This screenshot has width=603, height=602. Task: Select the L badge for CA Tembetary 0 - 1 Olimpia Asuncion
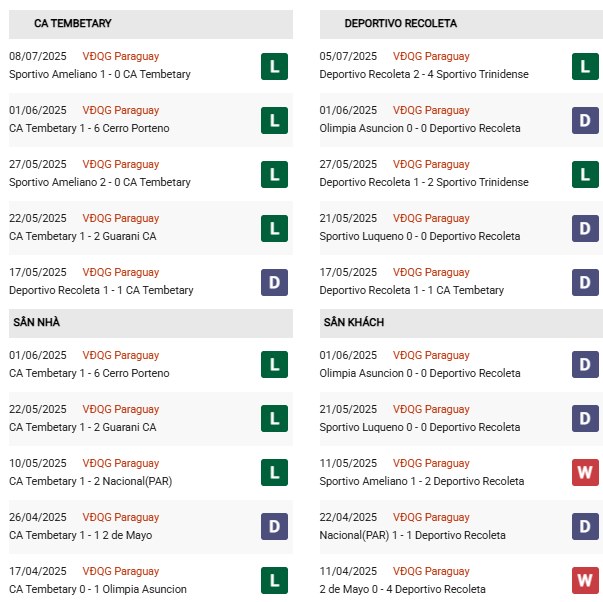coord(274,581)
